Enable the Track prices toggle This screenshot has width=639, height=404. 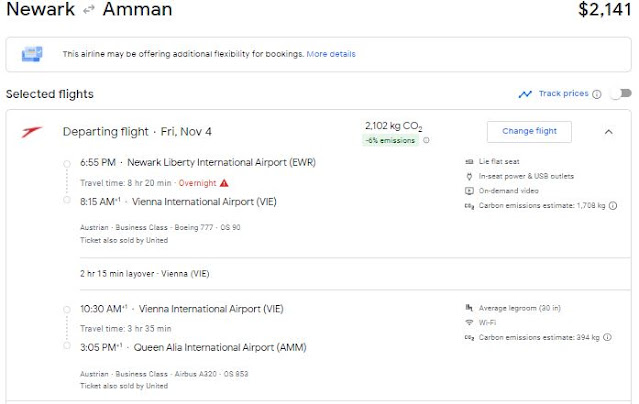point(621,94)
